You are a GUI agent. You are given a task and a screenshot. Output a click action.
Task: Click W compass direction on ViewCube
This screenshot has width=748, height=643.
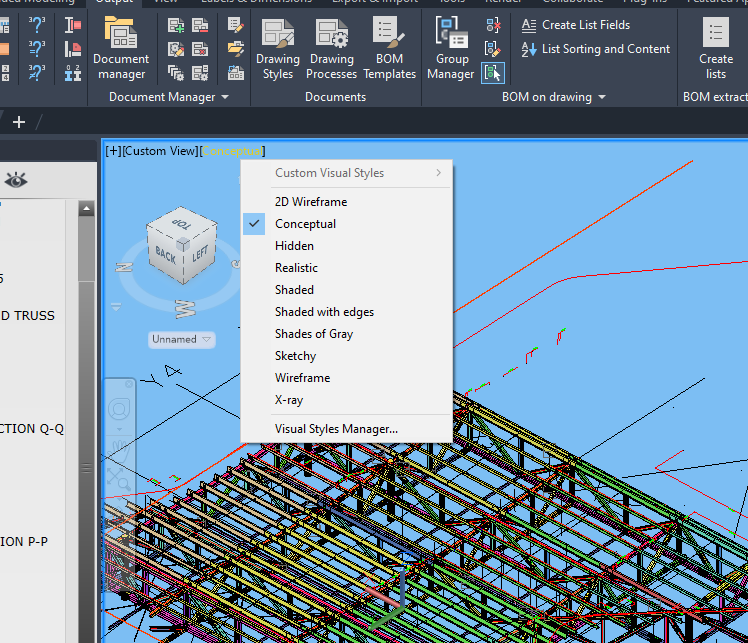(x=186, y=309)
